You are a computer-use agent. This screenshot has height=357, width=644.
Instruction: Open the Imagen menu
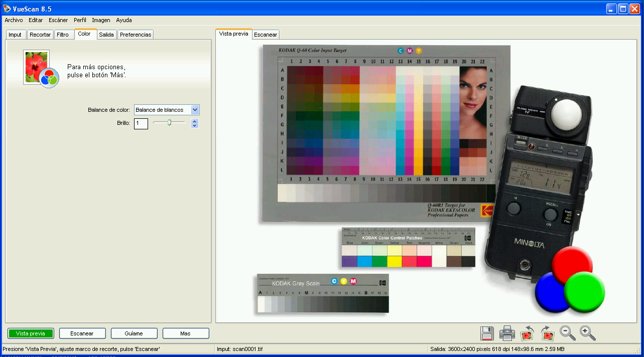101,20
